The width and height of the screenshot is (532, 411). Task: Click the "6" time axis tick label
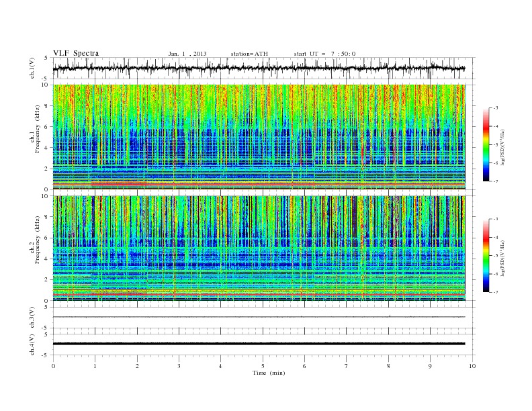click(304, 366)
